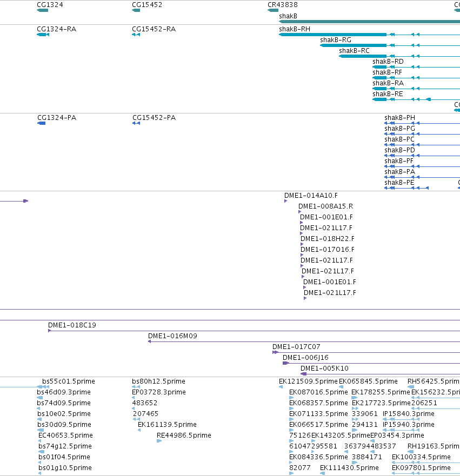
Task: Select the DME1-018H22.F BAC end label
Action: pyautogui.click(x=328, y=239)
